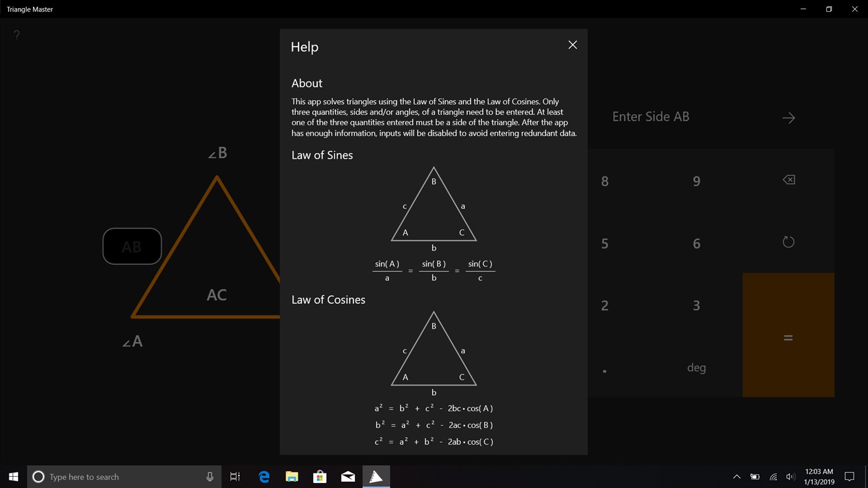Dismiss the Help dialog with the X

pyautogui.click(x=572, y=45)
